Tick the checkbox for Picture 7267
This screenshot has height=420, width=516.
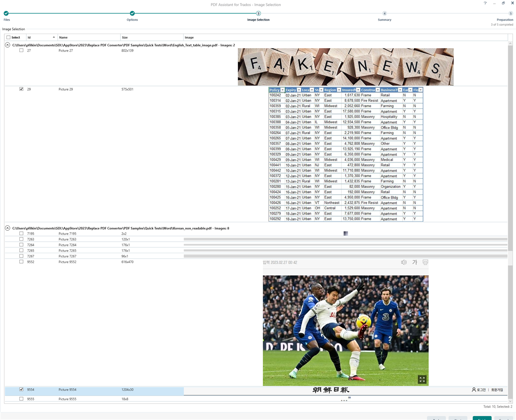[21, 256]
